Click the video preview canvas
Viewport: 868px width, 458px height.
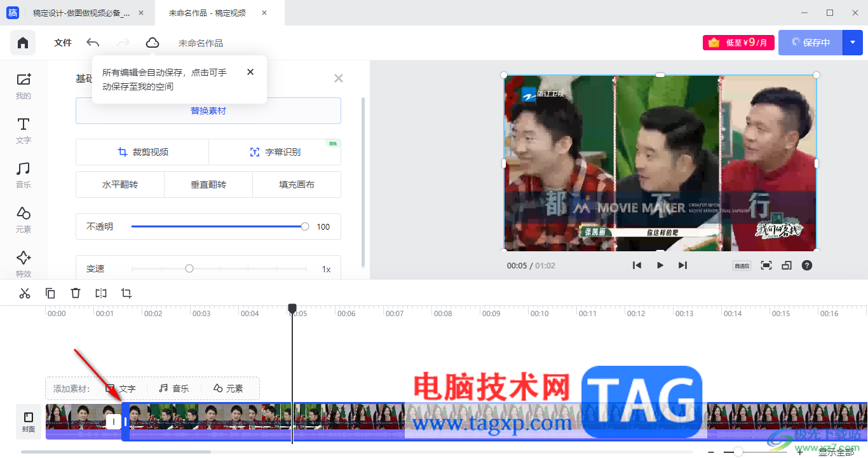[660, 163]
